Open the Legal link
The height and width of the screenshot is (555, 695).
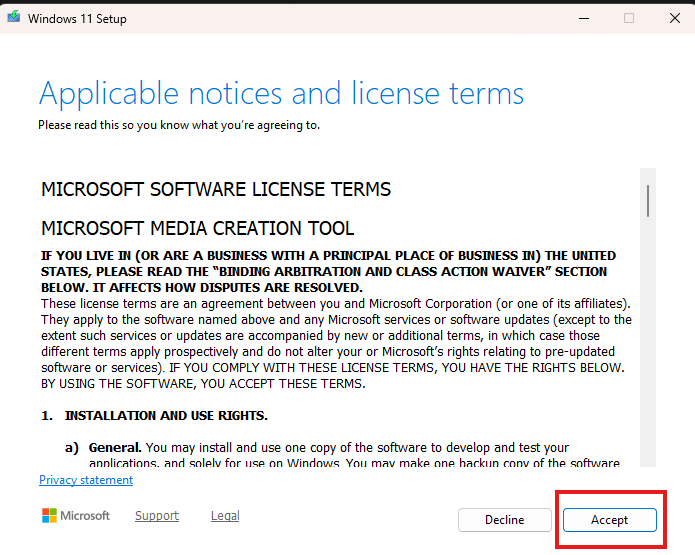[225, 516]
